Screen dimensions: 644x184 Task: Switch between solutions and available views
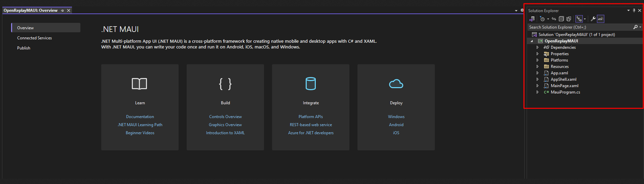click(532, 19)
